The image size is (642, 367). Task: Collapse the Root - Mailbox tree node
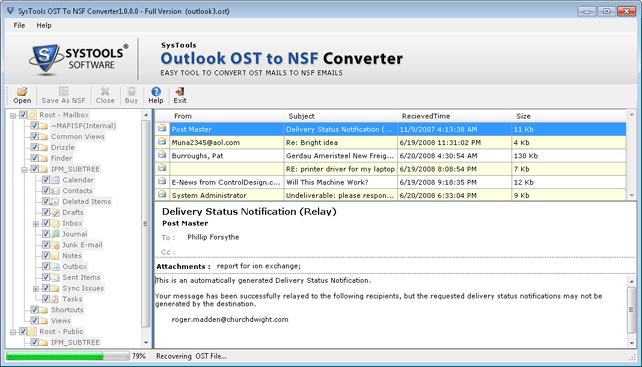click(13, 116)
